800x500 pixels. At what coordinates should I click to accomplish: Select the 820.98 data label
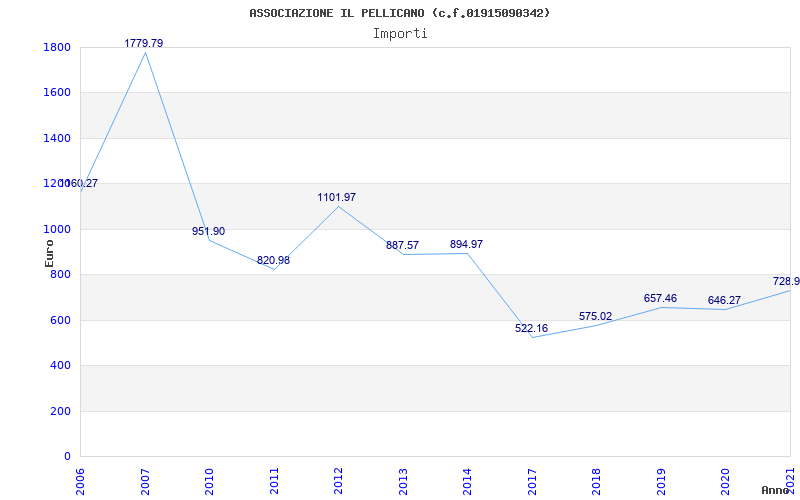273,260
